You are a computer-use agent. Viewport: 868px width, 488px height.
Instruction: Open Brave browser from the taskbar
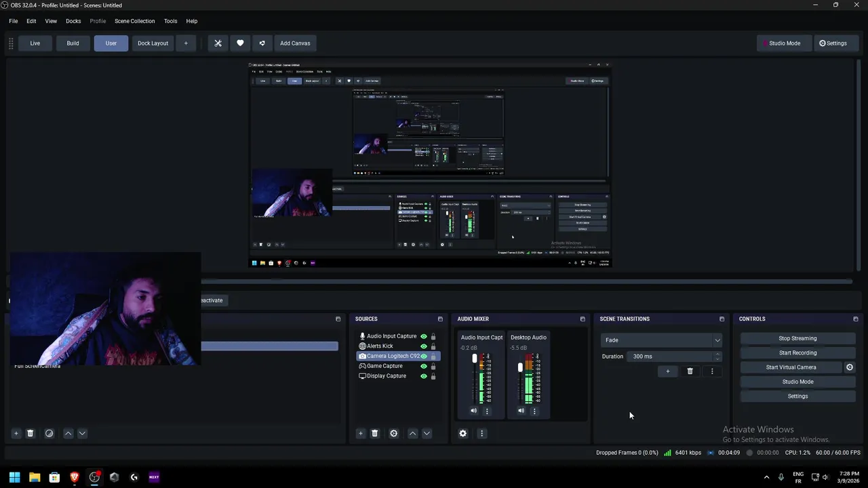pyautogui.click(x=75, y=477)
